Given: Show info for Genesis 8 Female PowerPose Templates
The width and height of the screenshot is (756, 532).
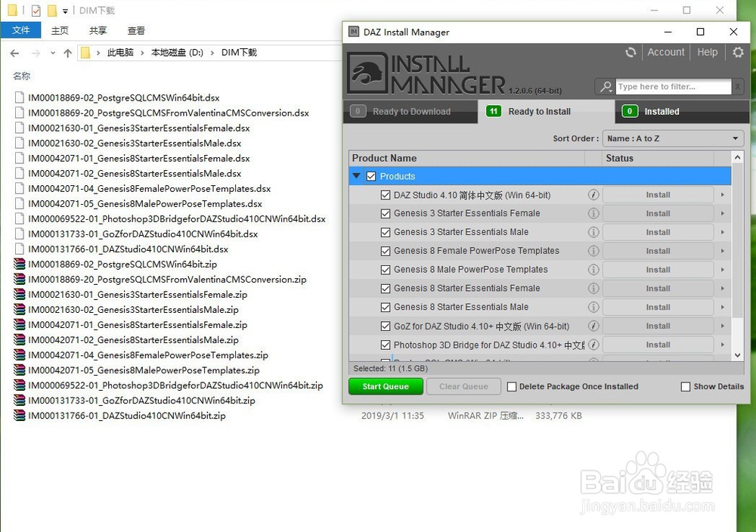Looking at the screenshot, I should 593,251.
